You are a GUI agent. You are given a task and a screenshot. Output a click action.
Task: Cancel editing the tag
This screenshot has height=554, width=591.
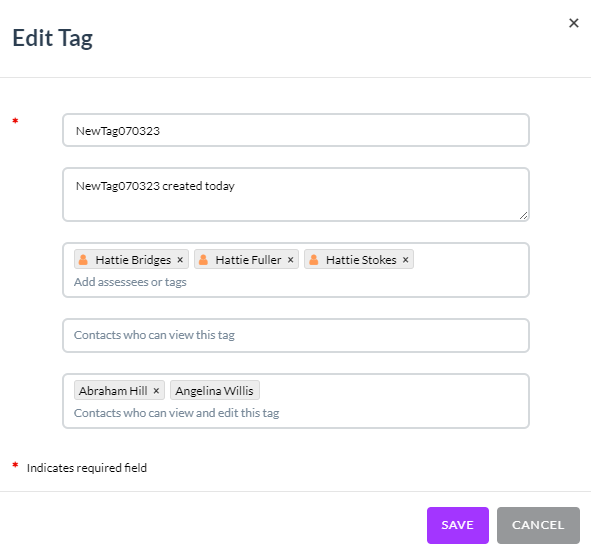coord(538,525)
